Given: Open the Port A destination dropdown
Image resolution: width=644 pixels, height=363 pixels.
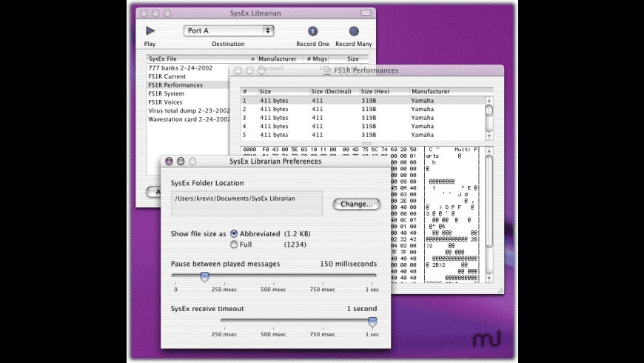Looking at the screenshot, I should pyautogui.click(x=228, y=30).
